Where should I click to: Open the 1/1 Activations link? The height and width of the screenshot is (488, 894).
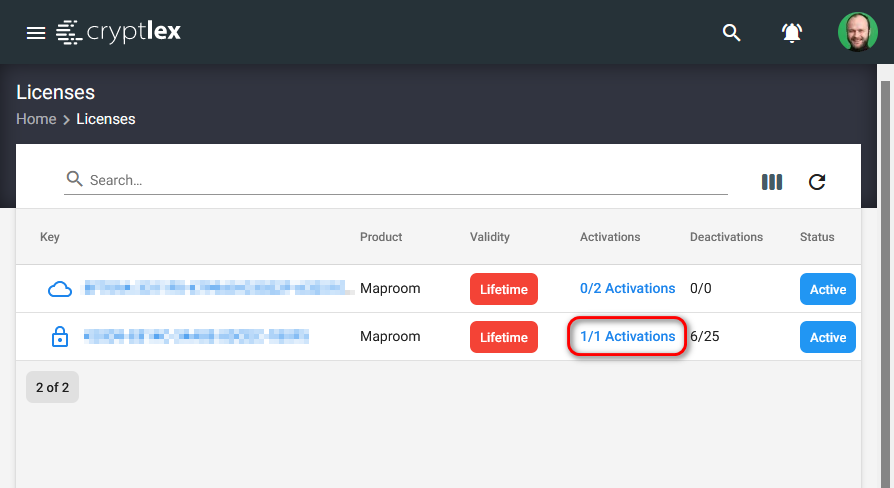pyautogui.click(x=627, y=336)
